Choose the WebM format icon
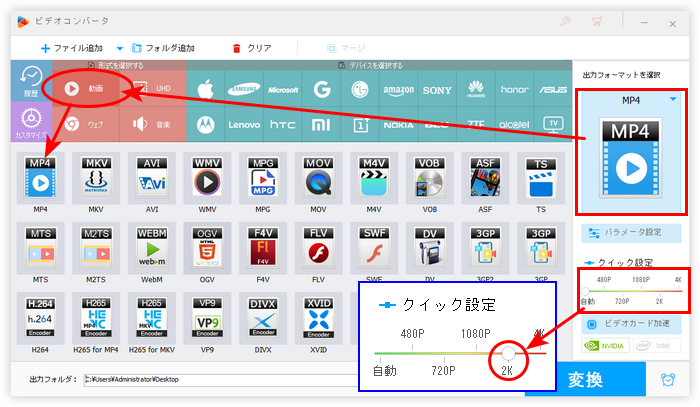This screenshot has height=407, width=700. tap(152, 248)
